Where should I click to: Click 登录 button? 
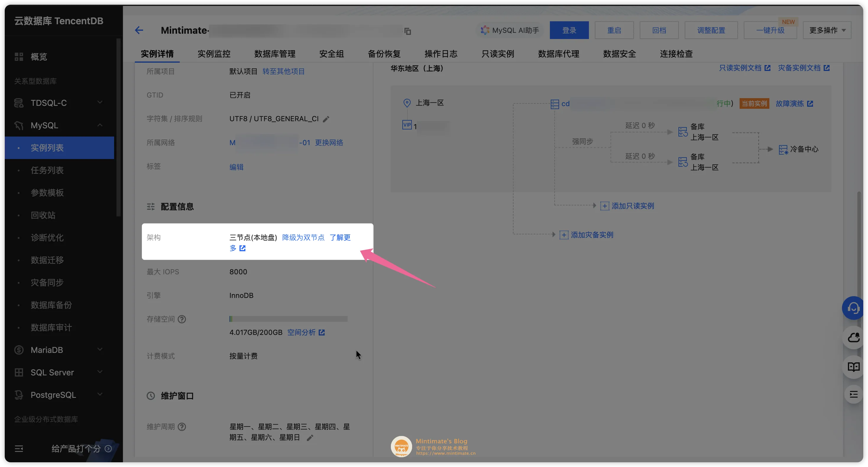(x=569, y=30)
